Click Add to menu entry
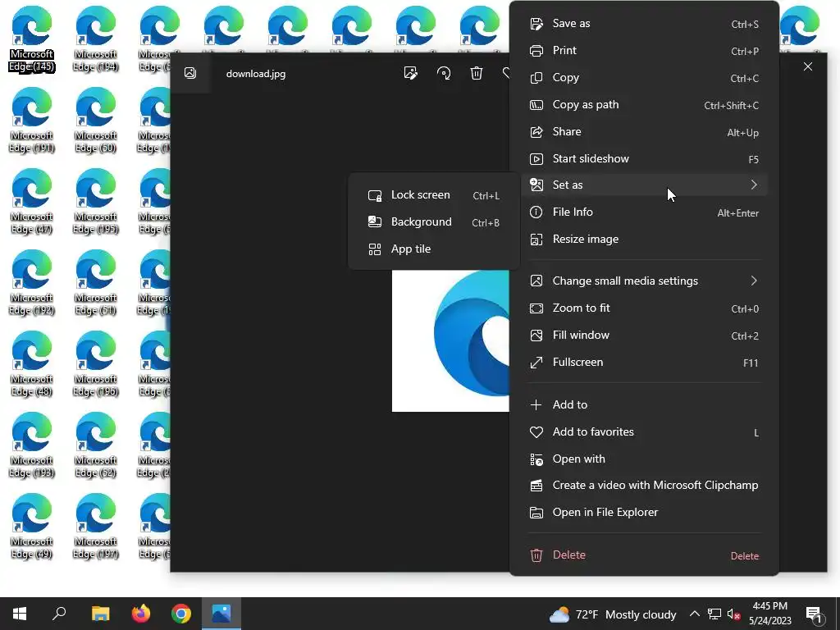The height and width of the screenshot is (630, 840). pos(644,405)
